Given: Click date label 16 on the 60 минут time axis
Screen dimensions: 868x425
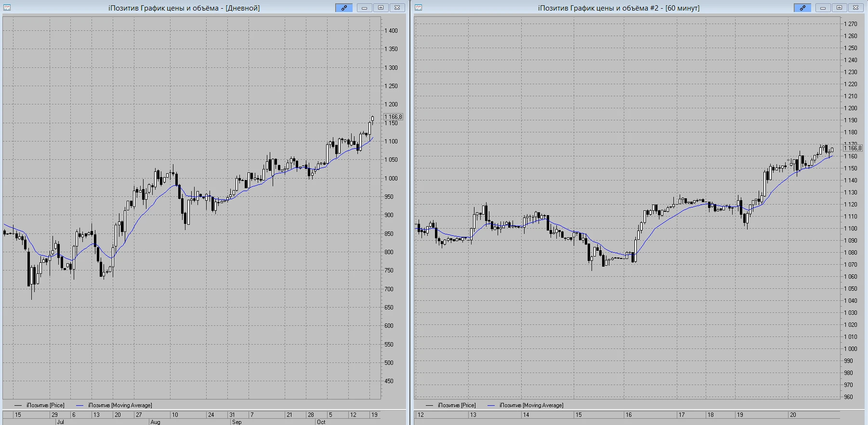Looking at the screenshot, I should [x=629, y=415].
